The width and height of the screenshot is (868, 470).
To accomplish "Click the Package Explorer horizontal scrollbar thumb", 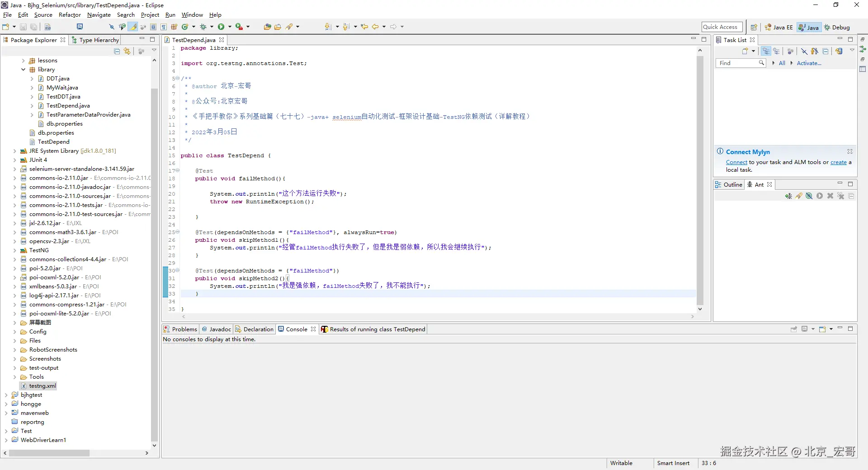I will (x=48, y=453).
